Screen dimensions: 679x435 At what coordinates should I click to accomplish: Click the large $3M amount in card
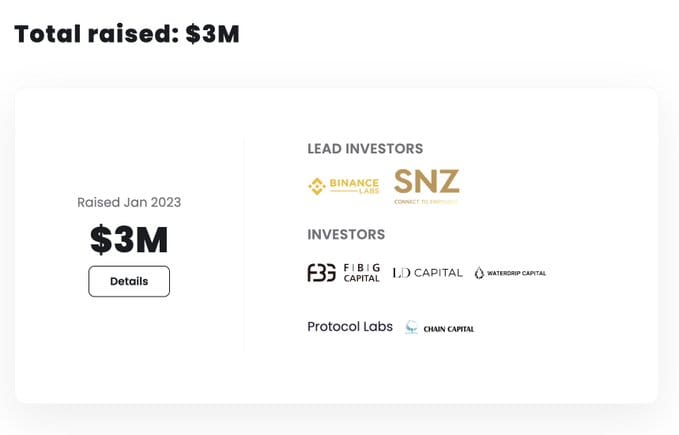(x=129, y=239)
